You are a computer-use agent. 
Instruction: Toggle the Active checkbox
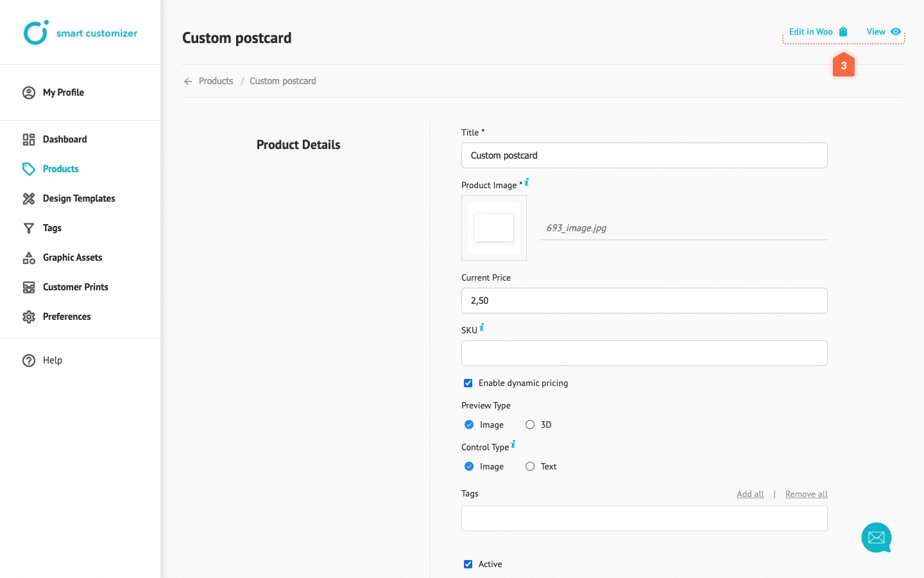tap(468, 565)
